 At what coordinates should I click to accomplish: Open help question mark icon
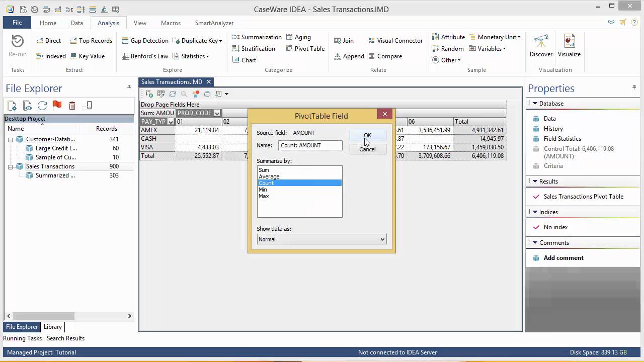click(634, 22)
